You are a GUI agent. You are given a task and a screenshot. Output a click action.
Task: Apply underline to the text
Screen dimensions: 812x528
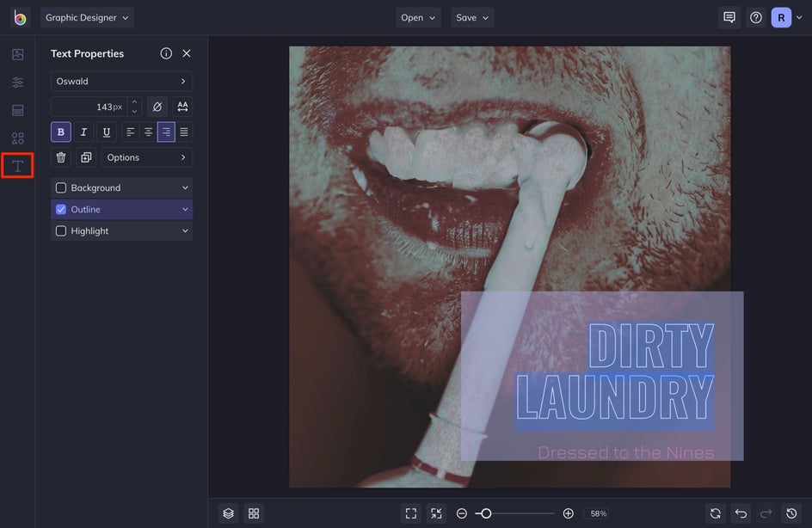[107, 132]
